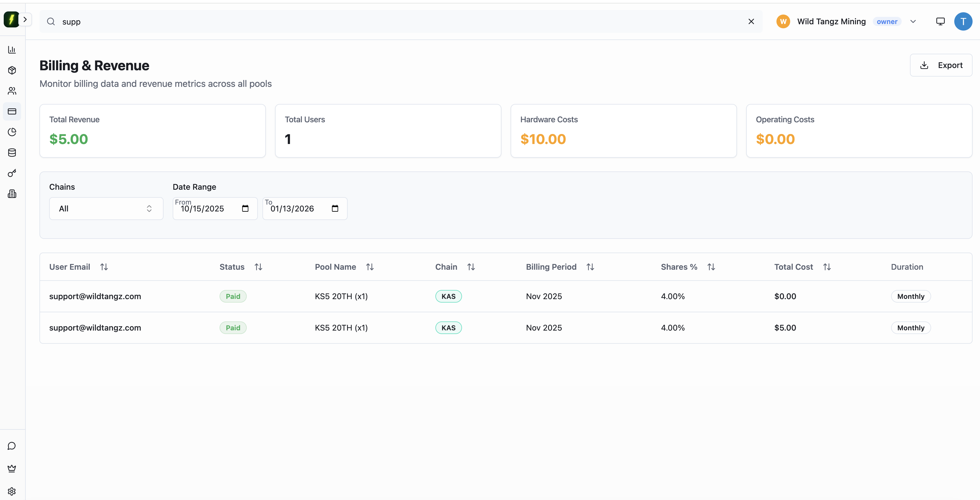980x500 pixels.
Task: Open the Chains dropdown showing All
Action: click(106, 208)
